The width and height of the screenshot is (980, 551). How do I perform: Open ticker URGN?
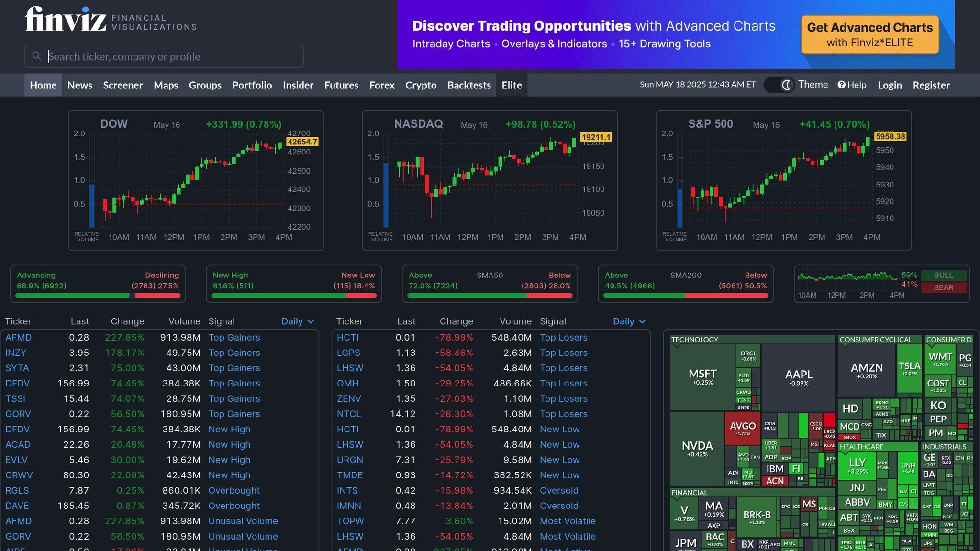350,460
